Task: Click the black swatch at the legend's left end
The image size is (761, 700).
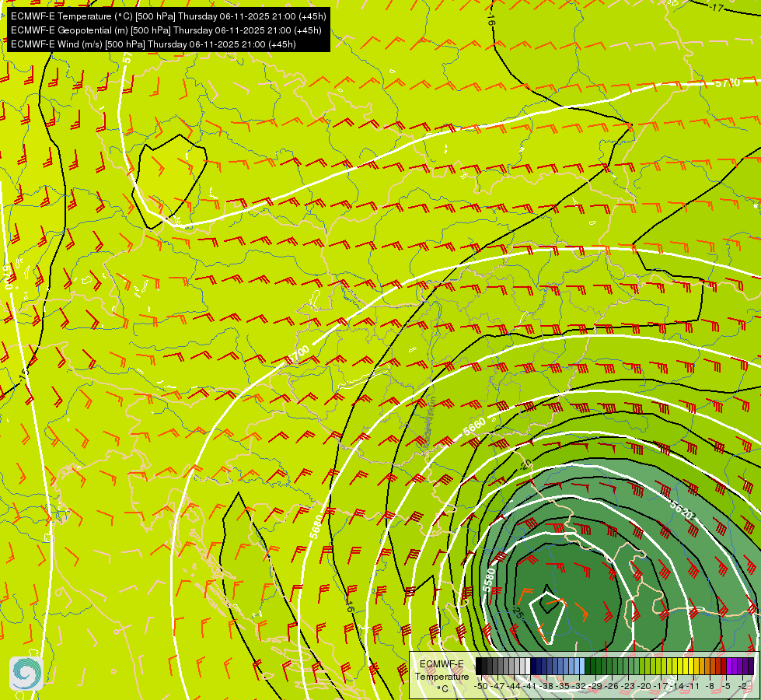Action: (x=479, y=667)
